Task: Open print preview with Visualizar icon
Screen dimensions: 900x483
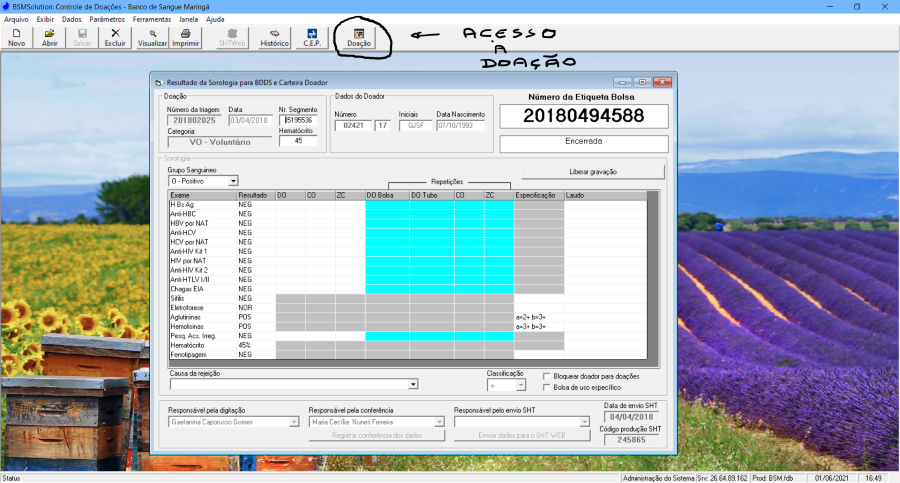Action: pyautogui.click(x=152, y=38)
